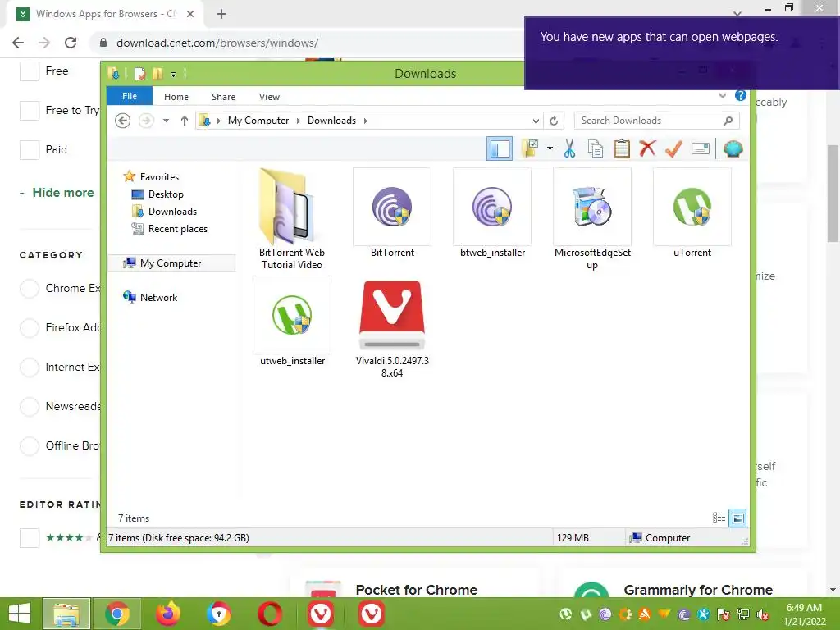Reload the page in Chrome

[71, 43]
